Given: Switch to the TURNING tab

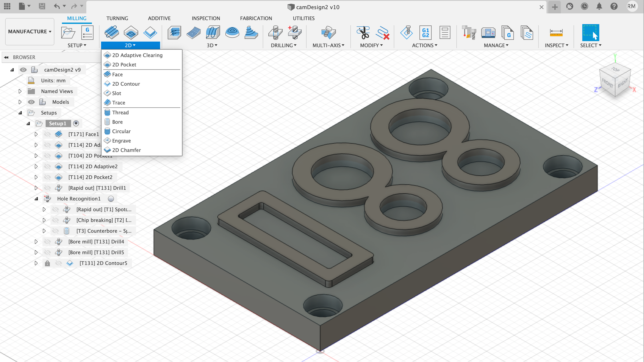Looking at the screenshot, I should 117,18.
